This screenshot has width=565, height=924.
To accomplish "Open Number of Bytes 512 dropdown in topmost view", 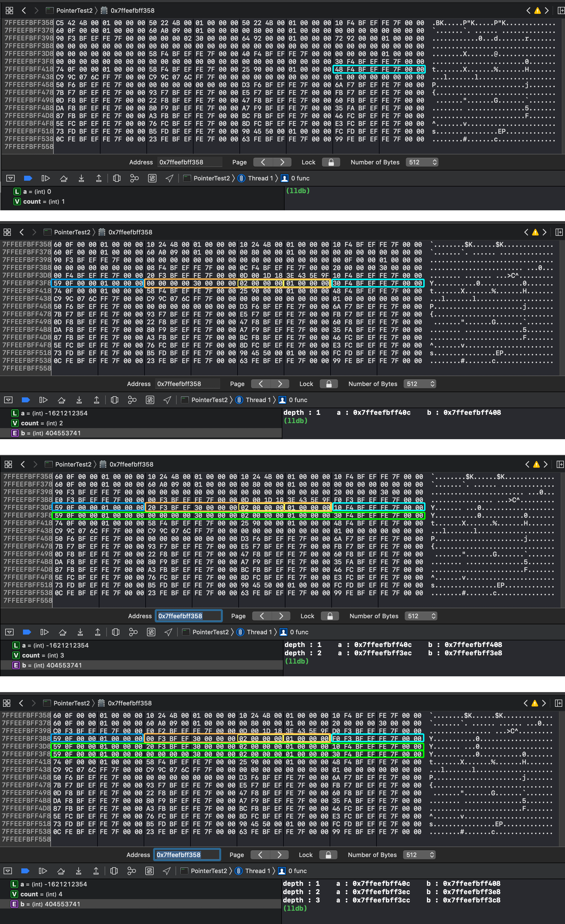I will 422,162.
